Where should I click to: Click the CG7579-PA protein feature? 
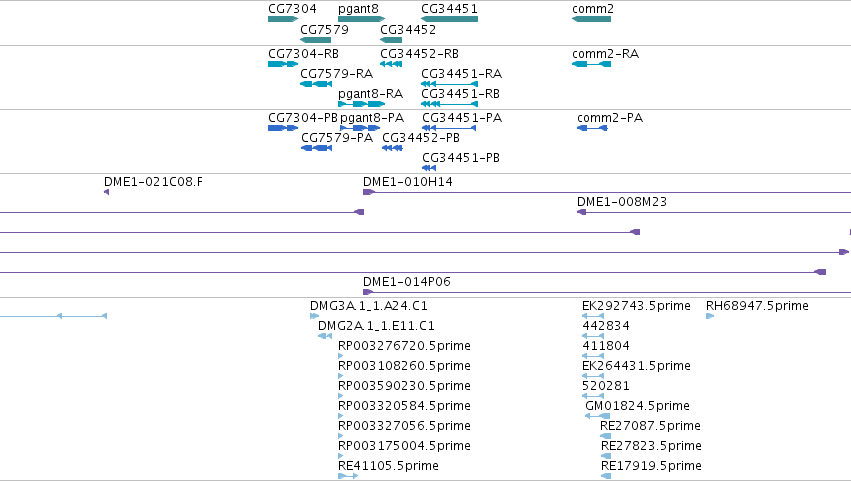click(316, 148)
